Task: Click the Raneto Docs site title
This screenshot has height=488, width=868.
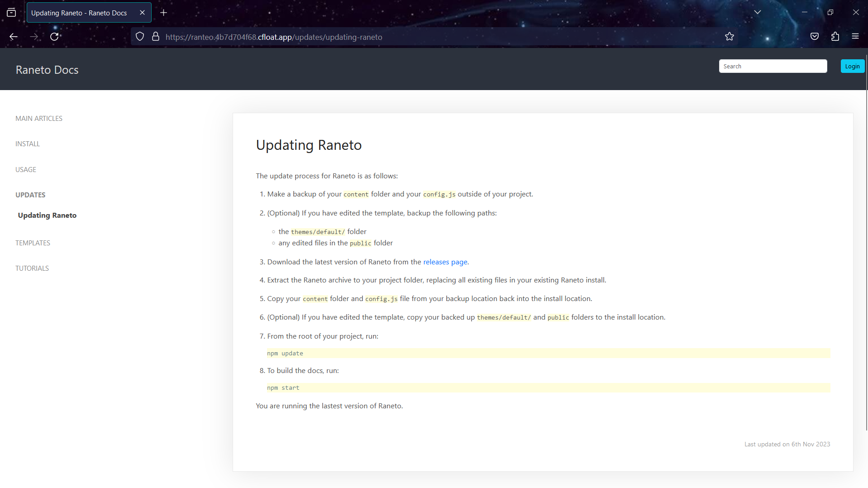Action: tap(47, 70)
